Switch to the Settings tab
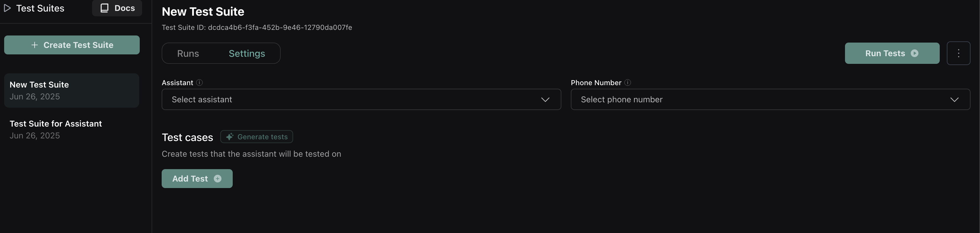Image resolution: width=980 pixels, height=233 pixels. pos(247,54)
